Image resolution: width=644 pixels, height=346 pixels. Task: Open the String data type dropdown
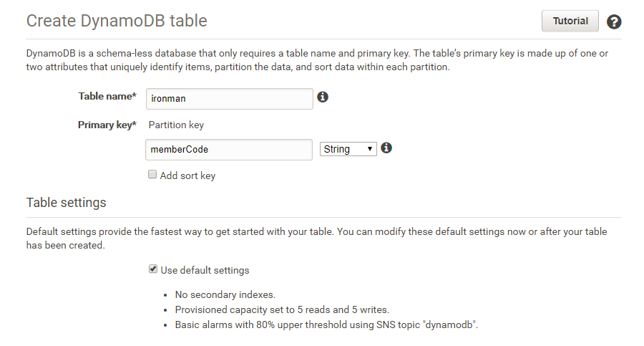click(347, 149)
